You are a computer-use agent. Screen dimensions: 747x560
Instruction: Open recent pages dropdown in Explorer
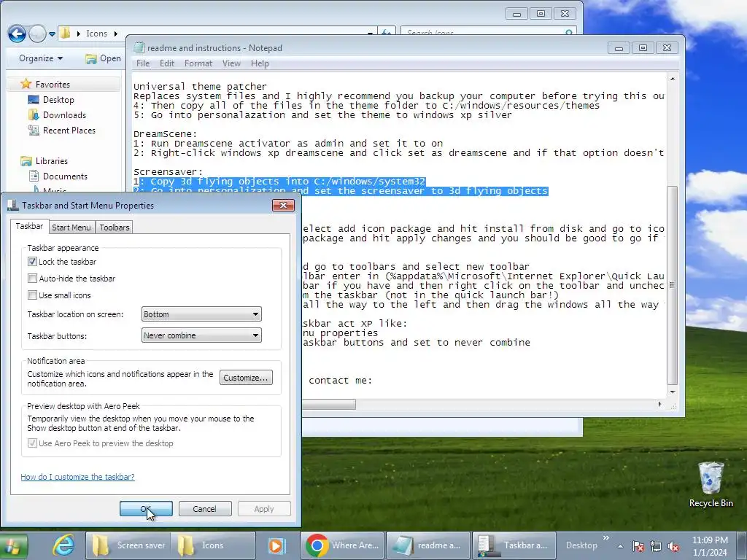click(52, 34)
